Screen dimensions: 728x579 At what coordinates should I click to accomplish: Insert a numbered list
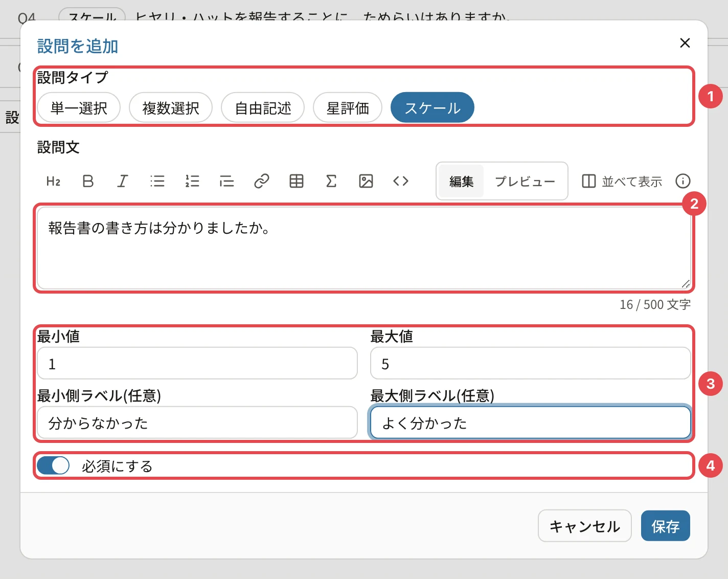[192, 181]
